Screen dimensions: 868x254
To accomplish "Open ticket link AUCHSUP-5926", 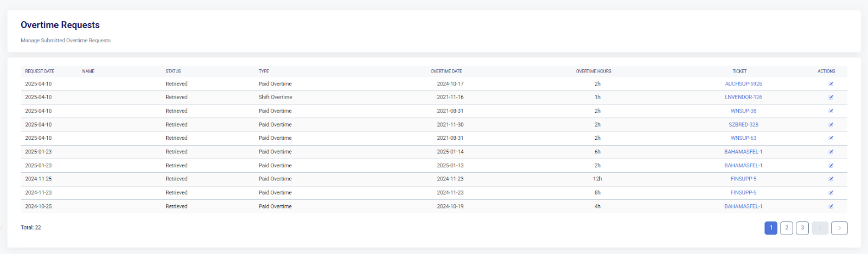I will coord(743,84).
